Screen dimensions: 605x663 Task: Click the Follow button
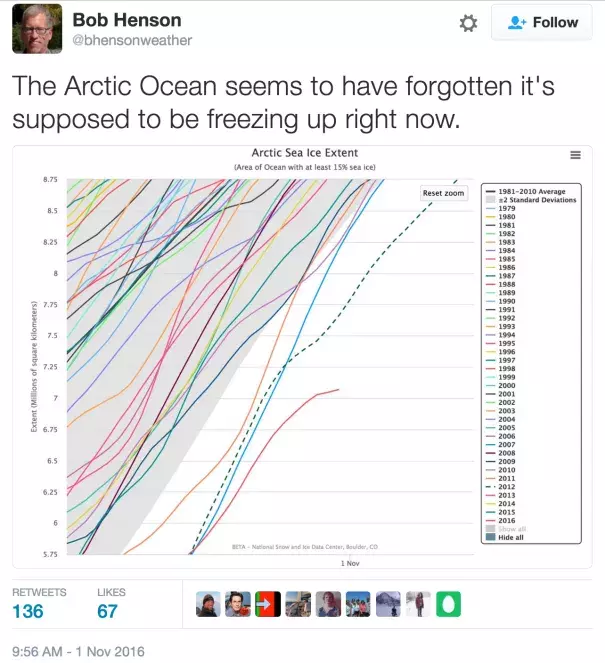point(542,22)
